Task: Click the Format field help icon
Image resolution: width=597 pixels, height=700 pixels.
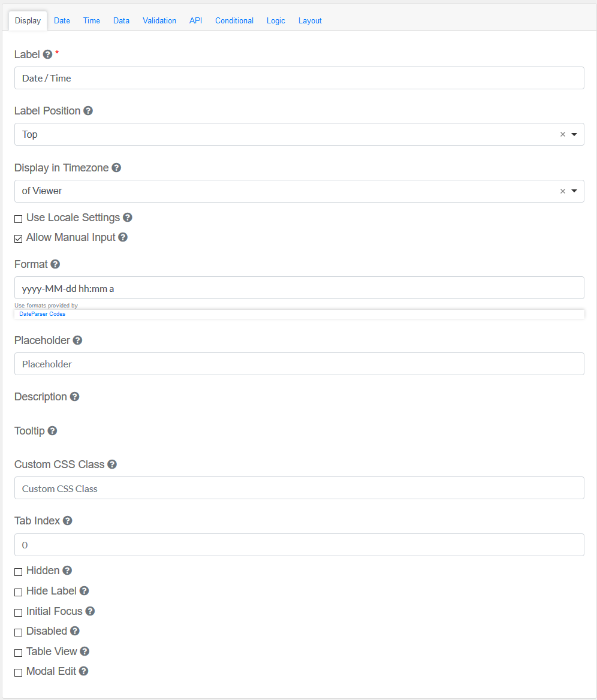Action: pos(55,264)
